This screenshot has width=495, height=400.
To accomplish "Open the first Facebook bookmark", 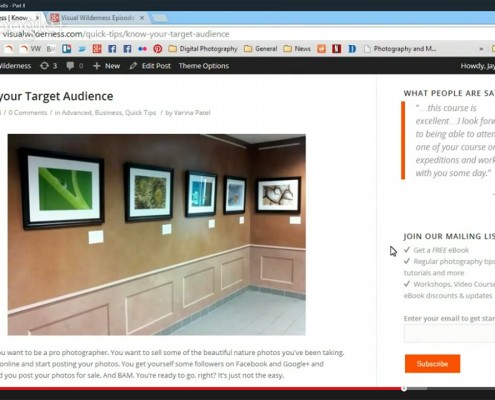I will [112, 49].
